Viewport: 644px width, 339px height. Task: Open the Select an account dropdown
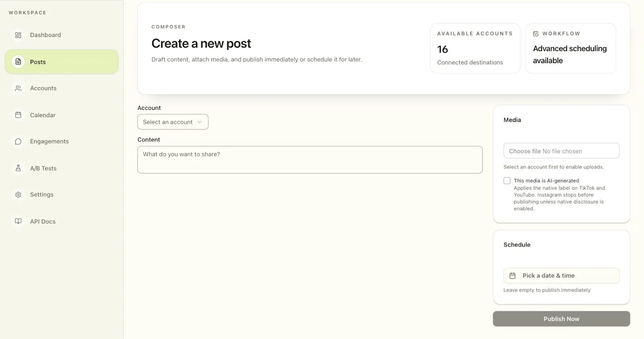[173, 122]
